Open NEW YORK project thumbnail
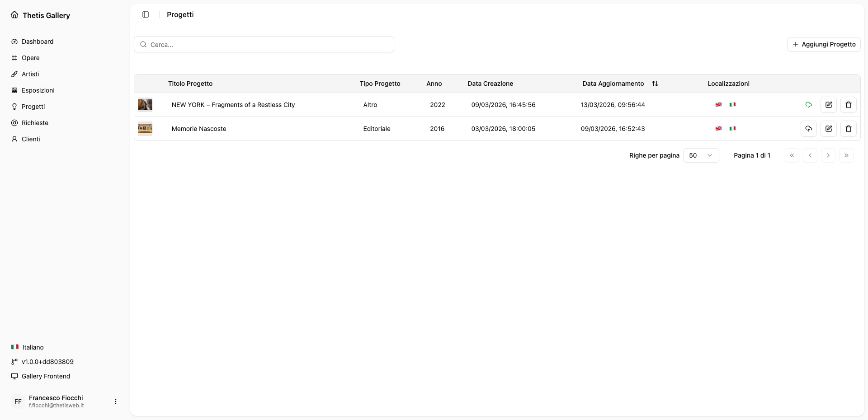Viewport: 868px width, 420px height. [145, 105]
